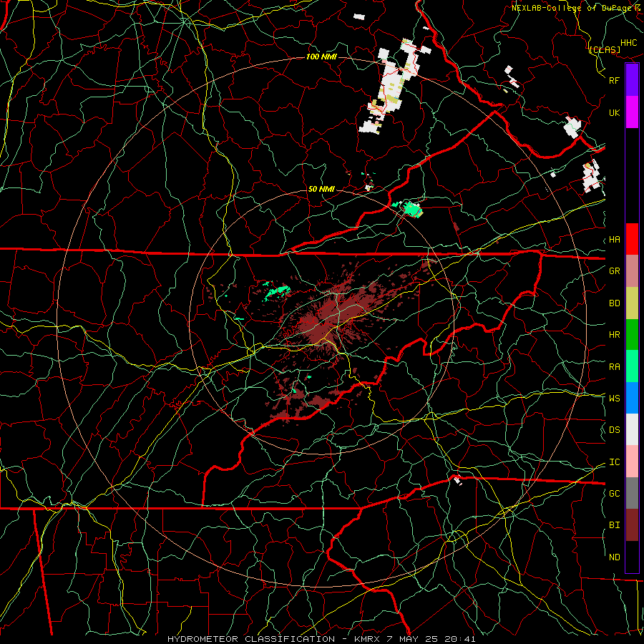Viewport: 644px width, 644px height.
Task: Click the magenta UK color swatch
Action: coord(632,112)
